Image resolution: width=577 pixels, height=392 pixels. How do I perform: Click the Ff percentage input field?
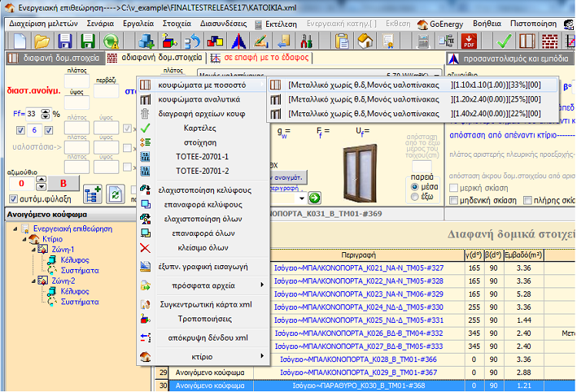[x=32, y=114]
